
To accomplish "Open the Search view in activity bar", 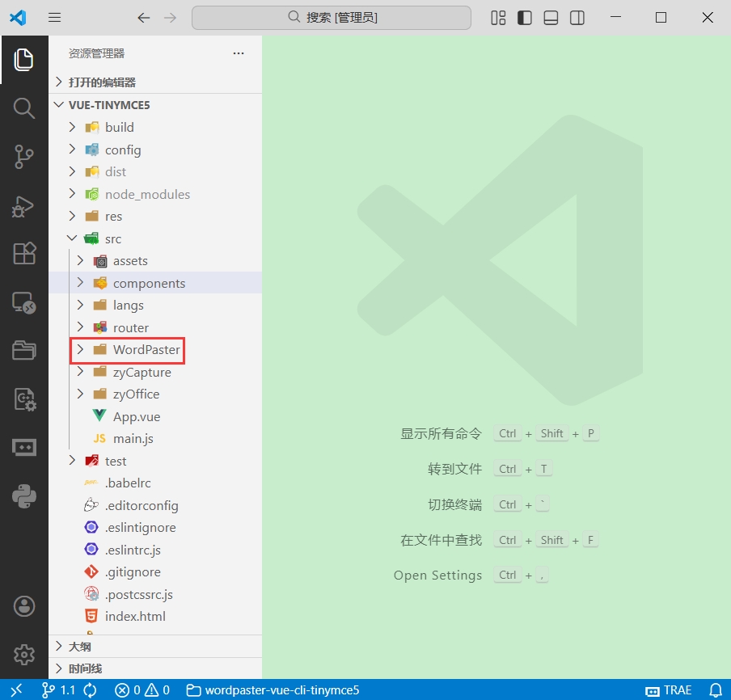I will pyautogui.click(x=23, y=108).
